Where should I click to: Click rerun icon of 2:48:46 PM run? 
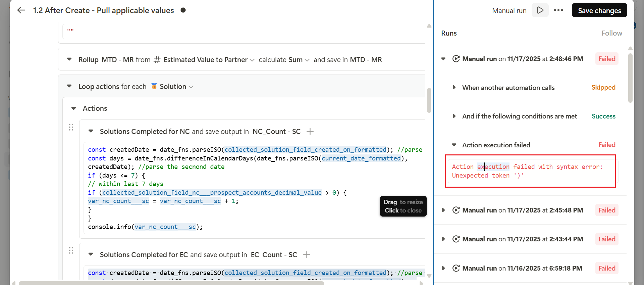(456, 59)
